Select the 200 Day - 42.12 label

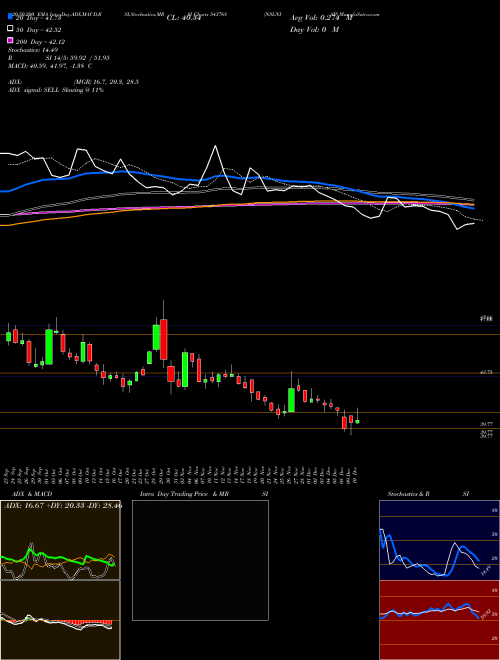(x=40, y=42)
